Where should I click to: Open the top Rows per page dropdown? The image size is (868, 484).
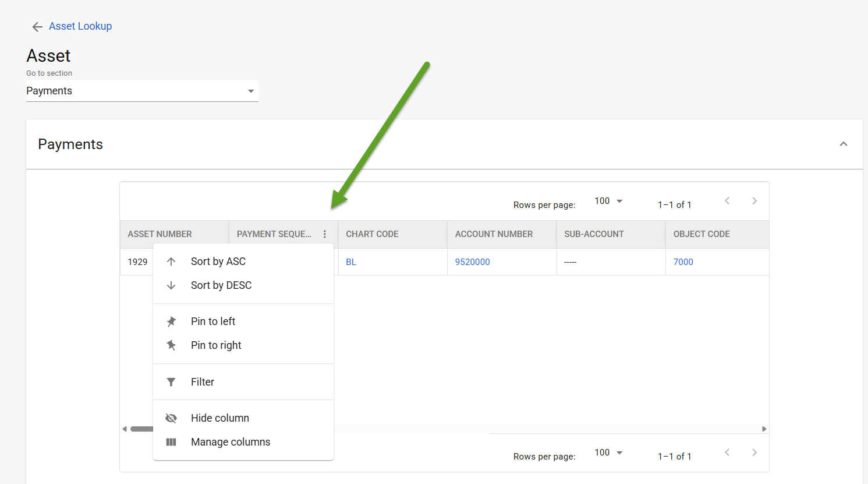tap(608, 201)
